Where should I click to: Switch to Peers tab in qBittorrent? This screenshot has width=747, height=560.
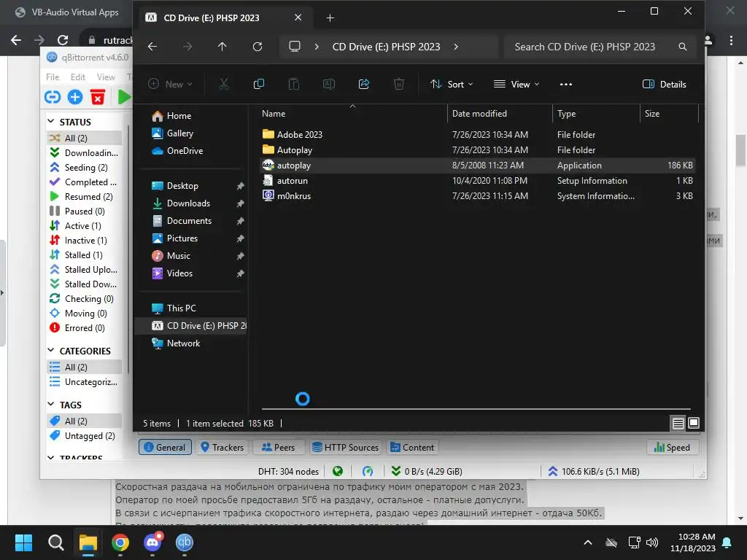click(x=278, y=447)
